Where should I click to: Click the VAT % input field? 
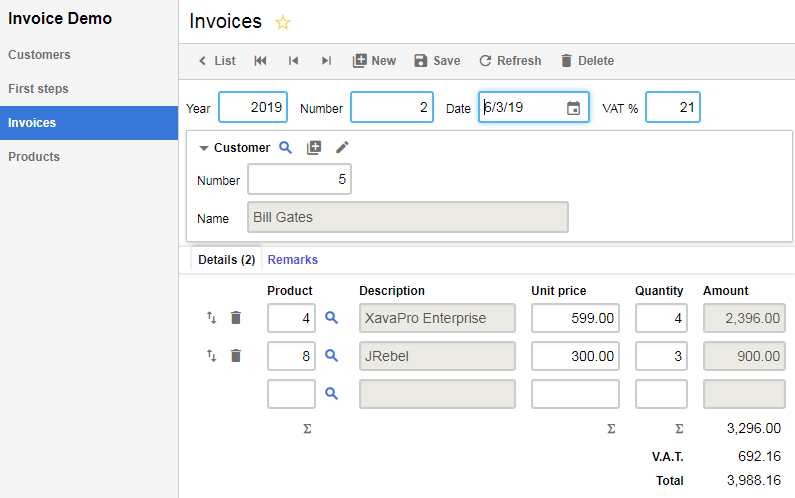tap(673, 108)
